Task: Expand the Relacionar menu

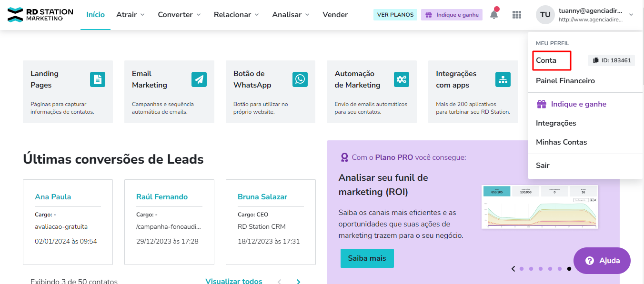Action: 237,15
